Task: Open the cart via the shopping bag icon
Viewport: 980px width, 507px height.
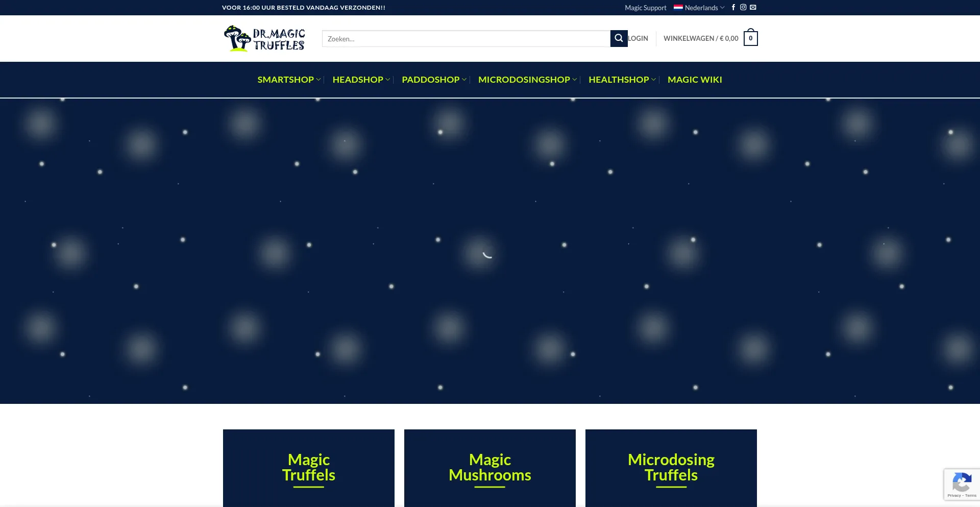Action: [x=750, y=38]
